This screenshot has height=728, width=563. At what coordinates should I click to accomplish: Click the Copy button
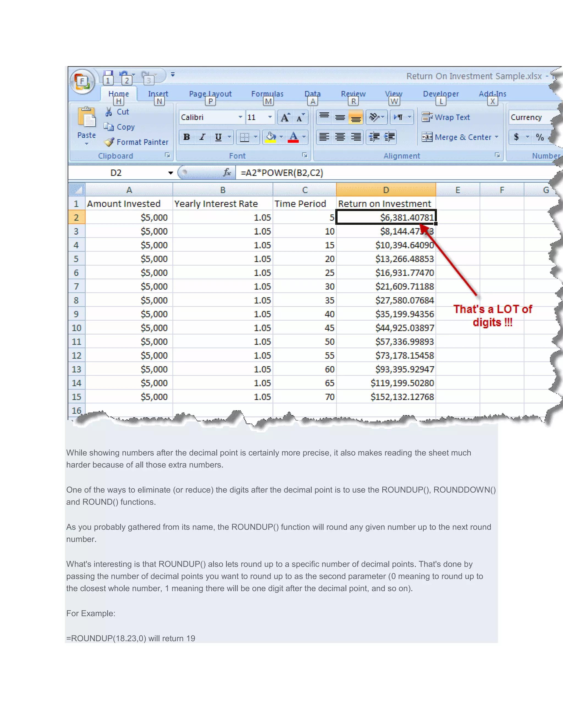pos(119,127)
